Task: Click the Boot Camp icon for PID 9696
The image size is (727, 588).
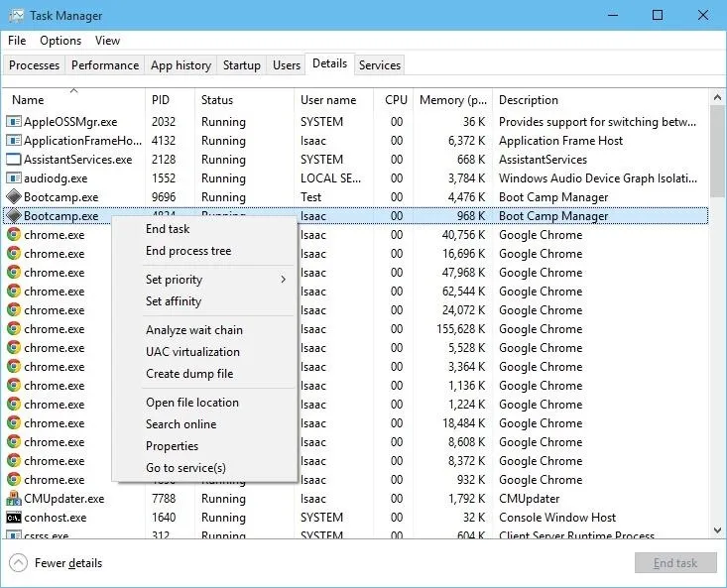Action: click(14, 197)
